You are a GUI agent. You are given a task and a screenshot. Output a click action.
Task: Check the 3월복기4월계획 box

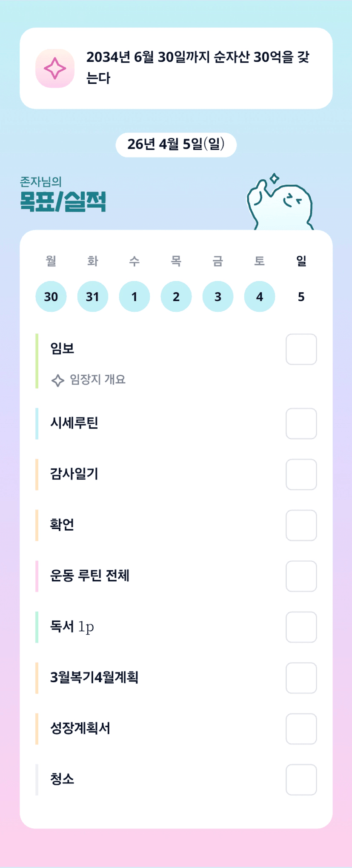point(301,678)
